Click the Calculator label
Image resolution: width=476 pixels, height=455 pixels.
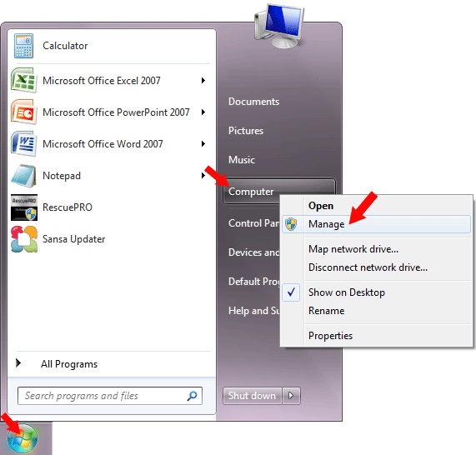pyautogui.click(x=65, y=46)
